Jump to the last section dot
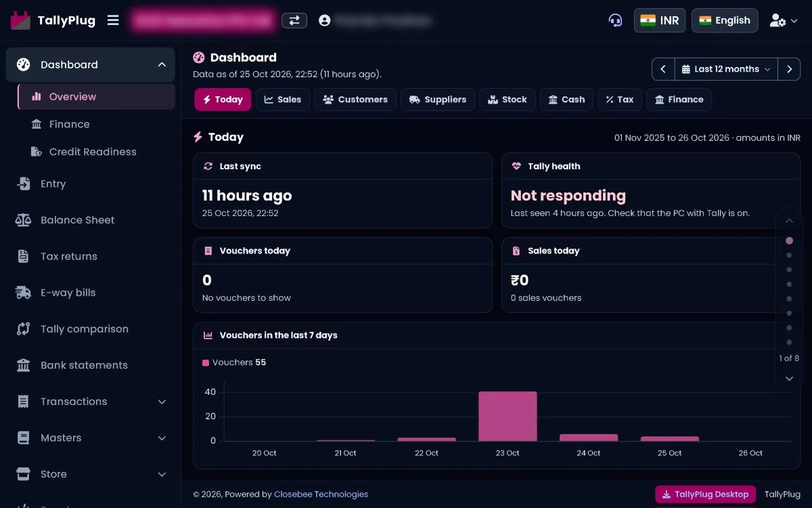 (789, 342)
